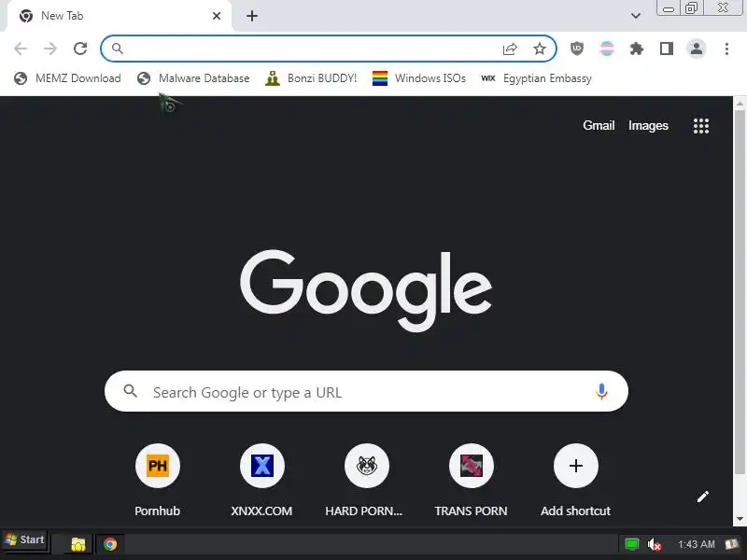Open a new tab with plus button
747x560 pixels.
click(252, 16)
